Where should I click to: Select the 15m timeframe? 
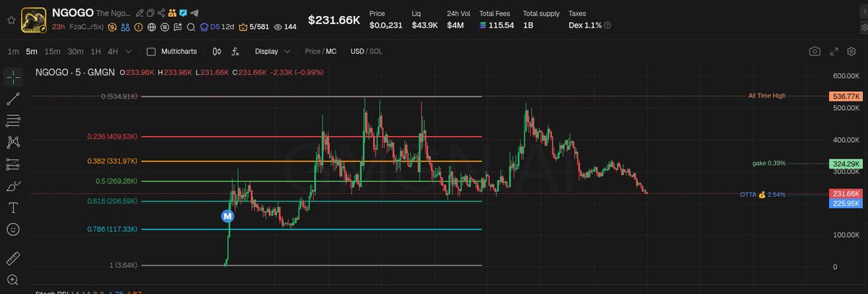[52, 51]
